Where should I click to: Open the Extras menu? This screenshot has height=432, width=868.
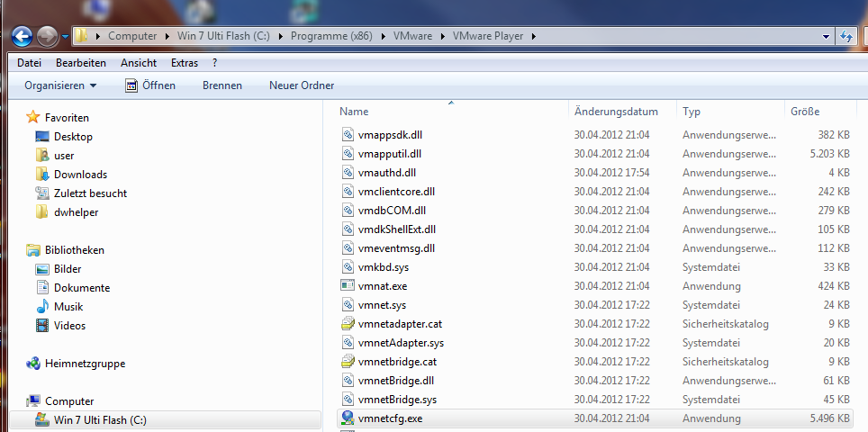[x=185, y=63]
